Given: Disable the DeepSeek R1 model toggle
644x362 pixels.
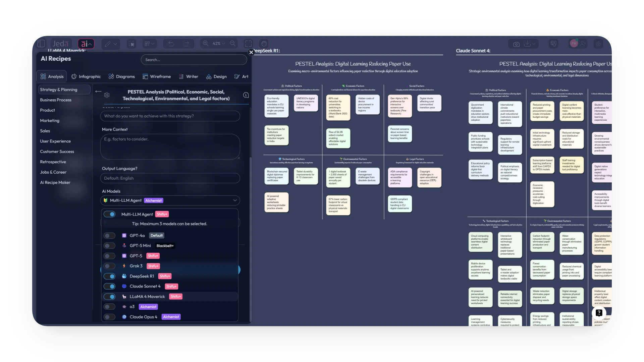Looking at the screenshot, I should [x=110, y=276].
